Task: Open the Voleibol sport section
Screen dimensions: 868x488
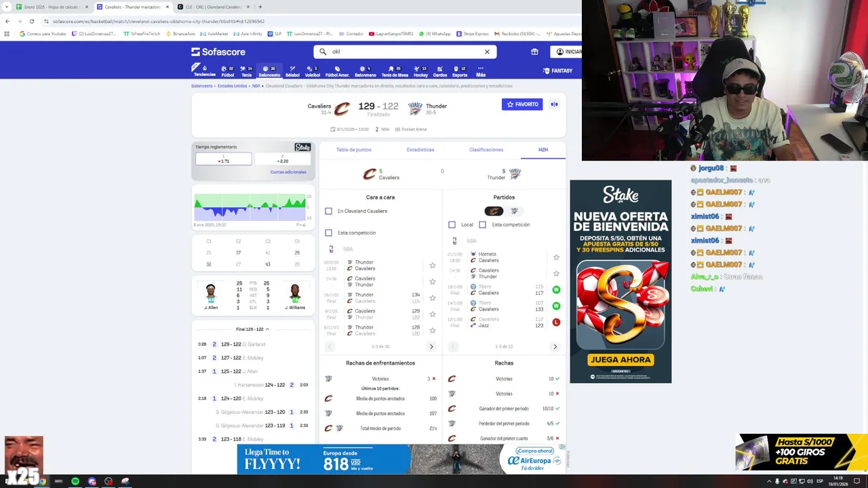Action: [313, 71]
